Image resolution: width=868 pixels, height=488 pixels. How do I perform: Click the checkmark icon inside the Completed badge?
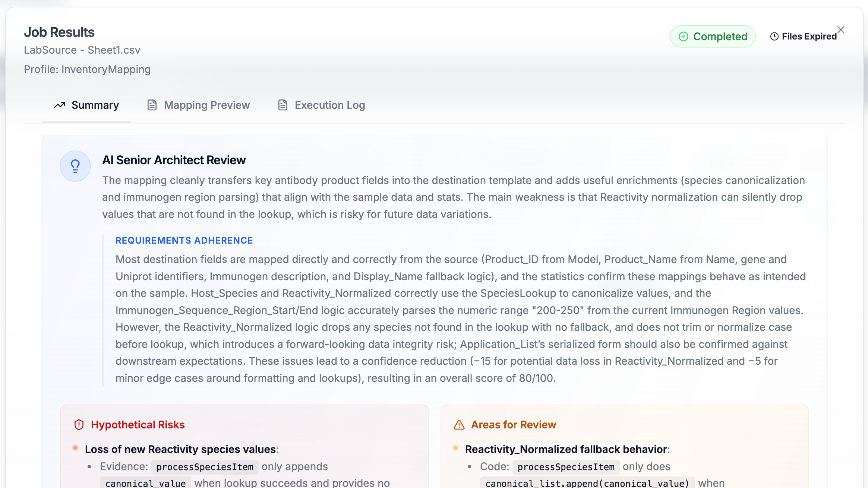[684, 36]
